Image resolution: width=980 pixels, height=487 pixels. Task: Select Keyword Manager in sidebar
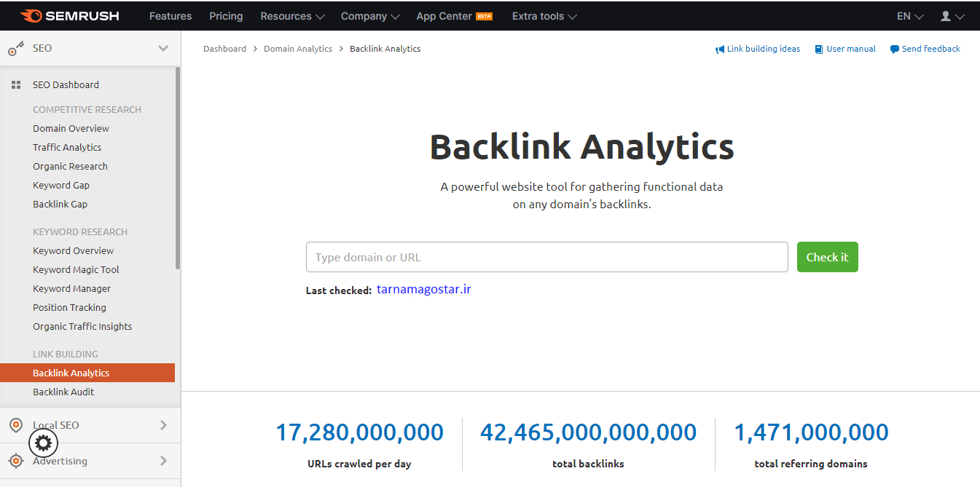pos(71,289)
